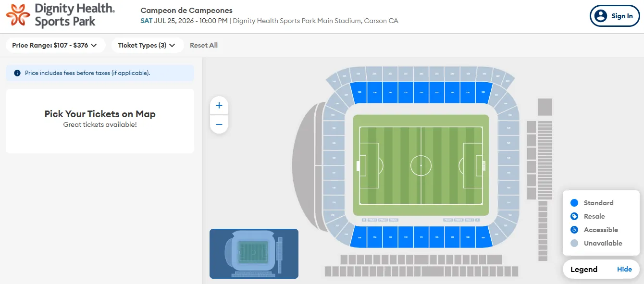This screenshot has width=644, height=284.
Task: Click the user avatar icon by Sign In
Action: tap(601, 16)
